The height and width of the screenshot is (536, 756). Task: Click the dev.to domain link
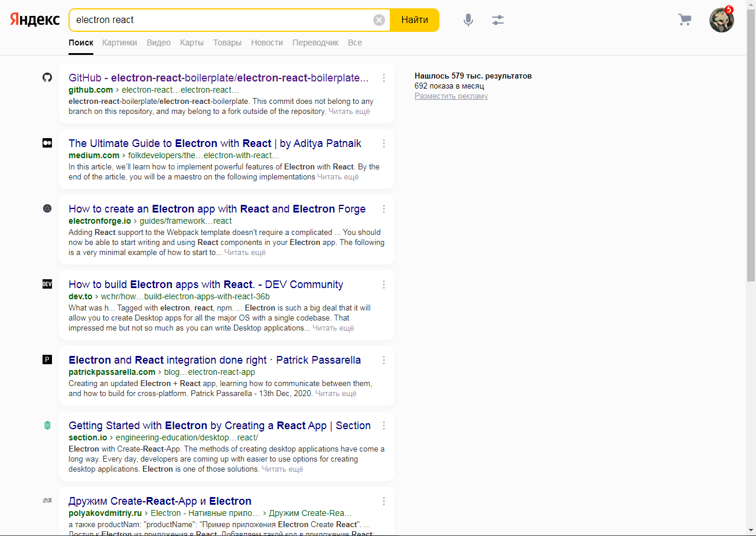[80, 296]
